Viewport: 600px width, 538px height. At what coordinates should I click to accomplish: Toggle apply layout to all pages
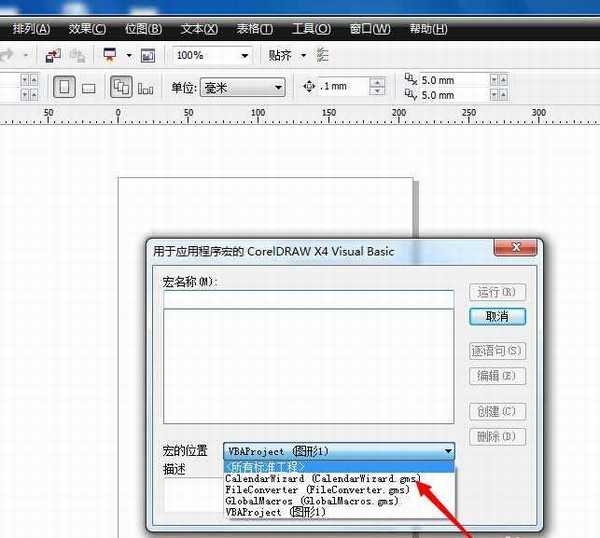121,88
